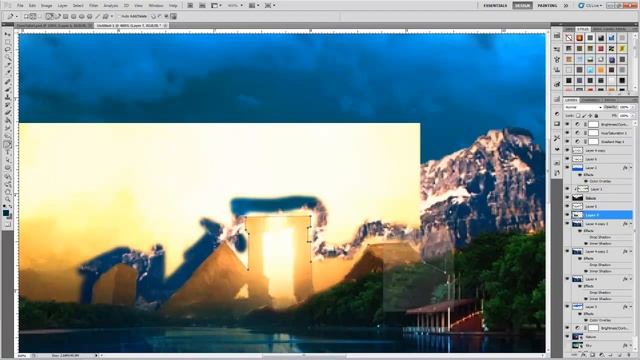Apply the red style swatch in Styles panel
Image resolution: width=640 pixels, height=360 pixels.
(x=601, y=49)
